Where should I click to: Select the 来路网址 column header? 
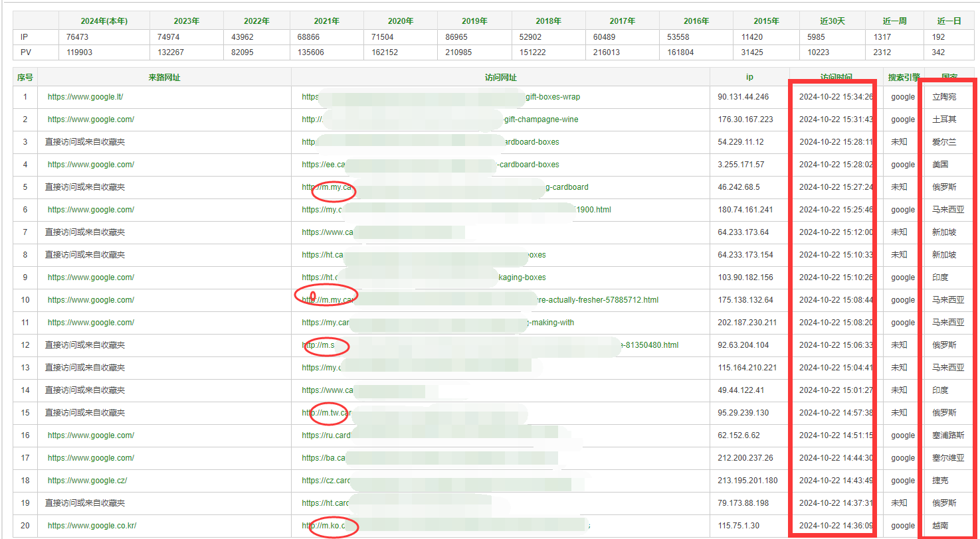click(x=164, y=78)
